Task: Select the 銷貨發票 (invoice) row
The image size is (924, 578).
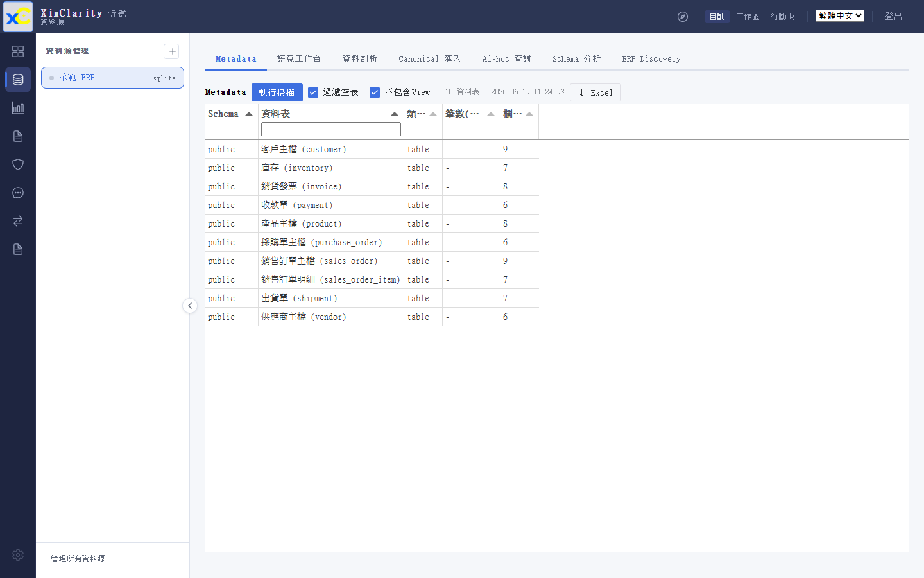Action: click(x=372, y=186)
